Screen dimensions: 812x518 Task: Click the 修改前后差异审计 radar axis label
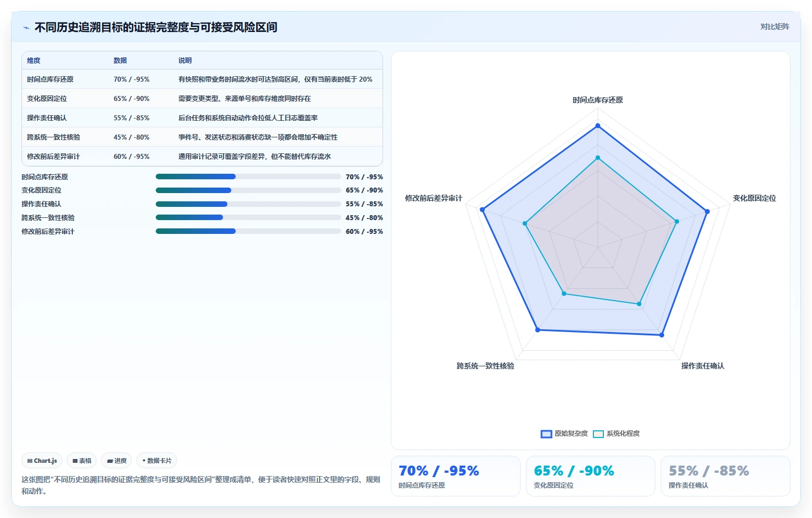tap(433, 198)
